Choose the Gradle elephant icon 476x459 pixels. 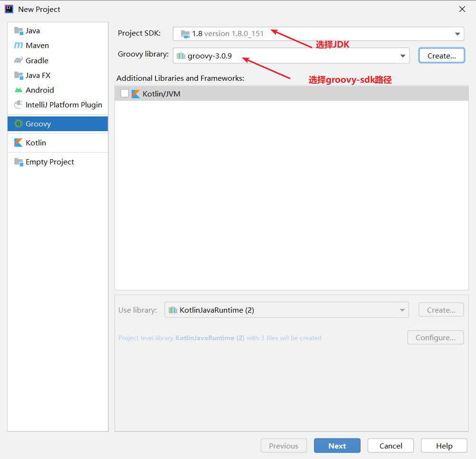19,60
